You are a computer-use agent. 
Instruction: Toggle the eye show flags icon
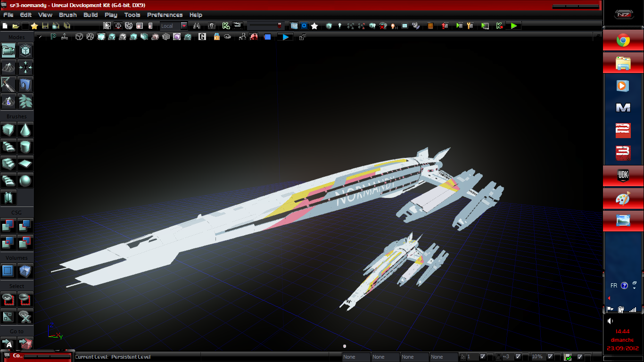pyautogui.click(x=227, y=36)
